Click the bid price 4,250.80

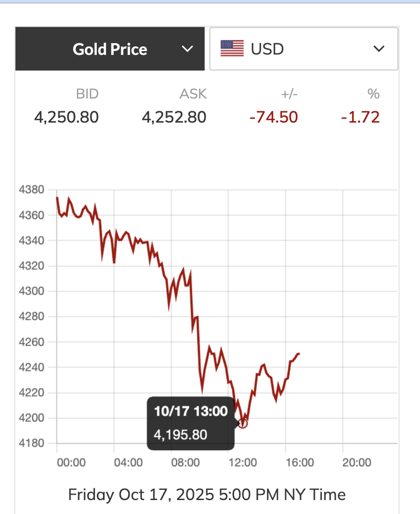[x=66, y=117]
